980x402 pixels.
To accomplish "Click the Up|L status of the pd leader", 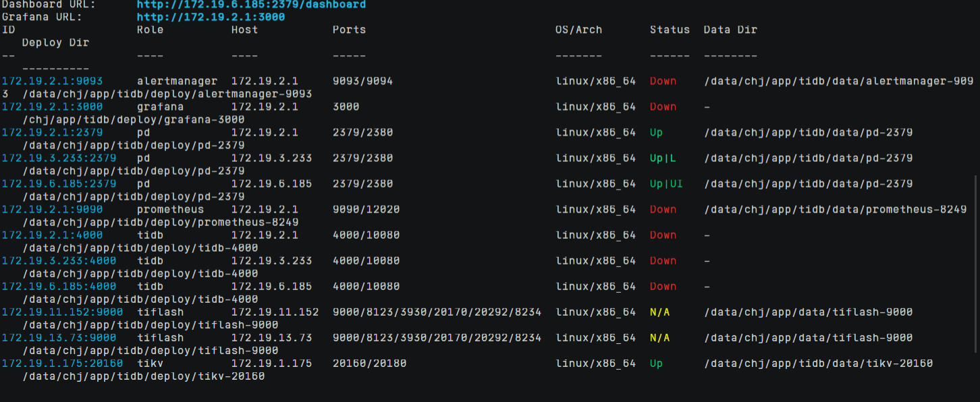I will 663,158.
